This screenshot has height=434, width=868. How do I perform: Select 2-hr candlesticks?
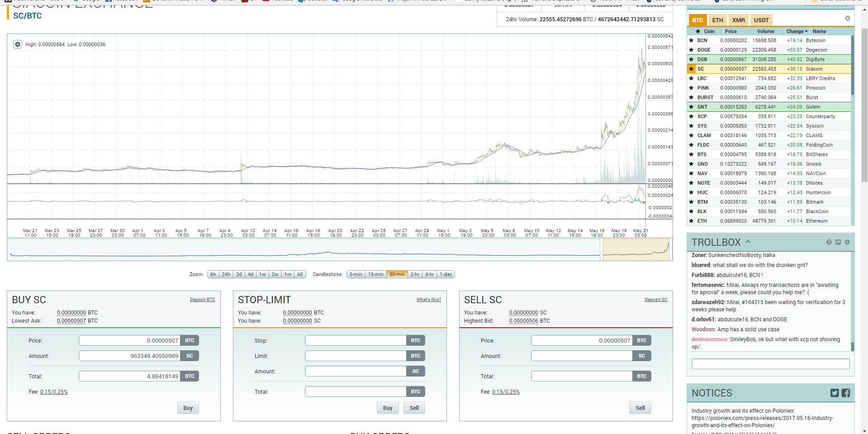tap(415, 274)
